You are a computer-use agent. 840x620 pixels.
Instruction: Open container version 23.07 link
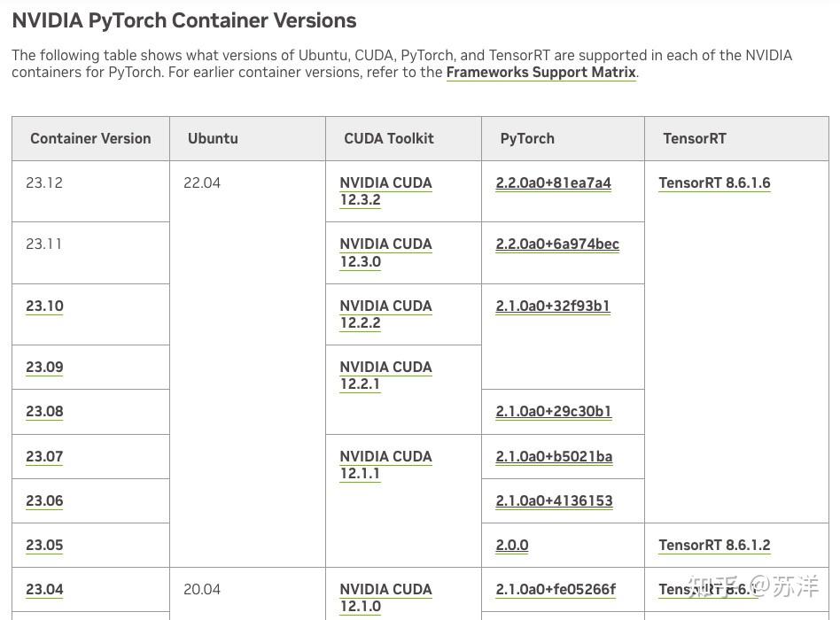pos(44,457)
